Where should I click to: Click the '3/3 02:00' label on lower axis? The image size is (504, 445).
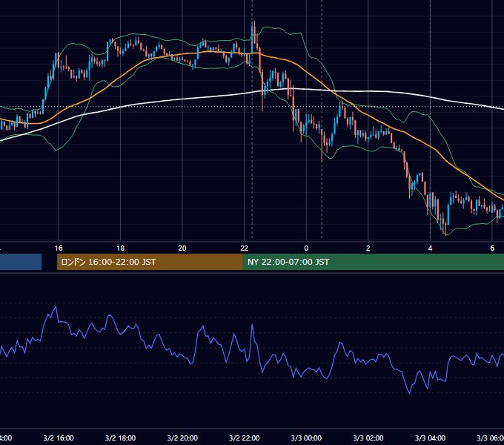click(x=368, y=438)
